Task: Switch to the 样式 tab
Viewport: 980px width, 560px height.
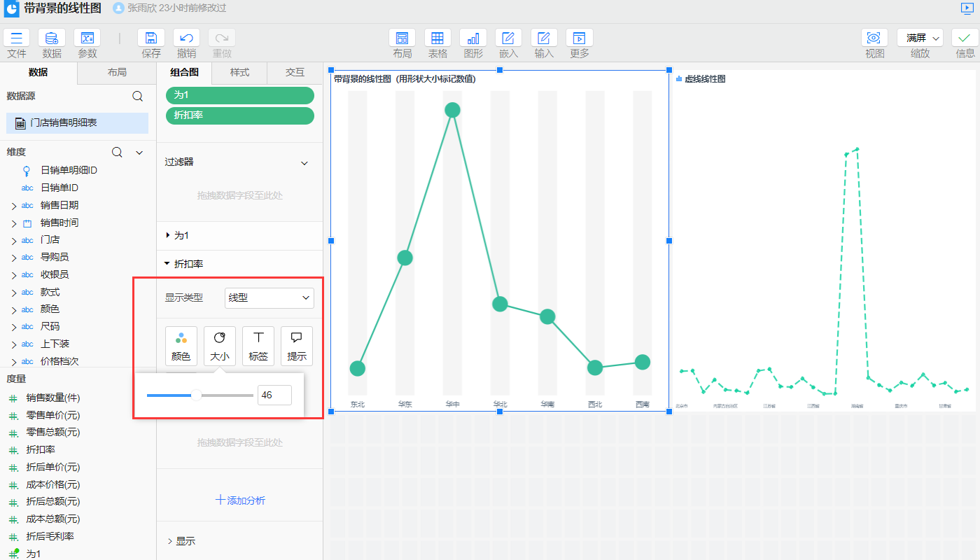Action: pos(239,72)
